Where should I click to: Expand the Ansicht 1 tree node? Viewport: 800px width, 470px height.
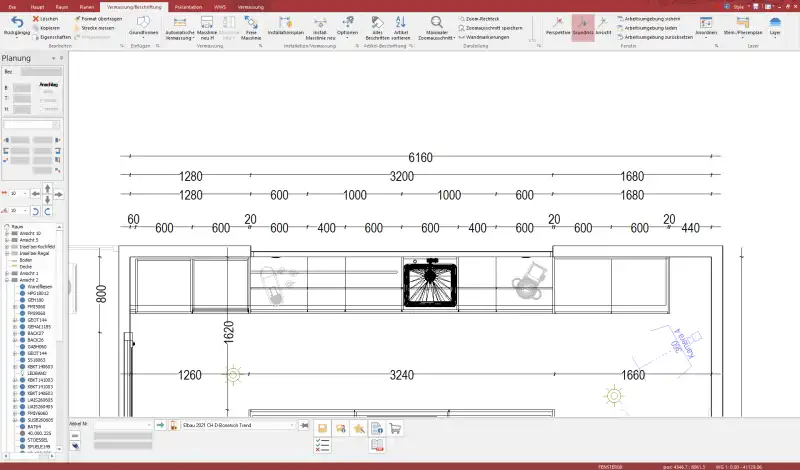[x=6, y=272]
